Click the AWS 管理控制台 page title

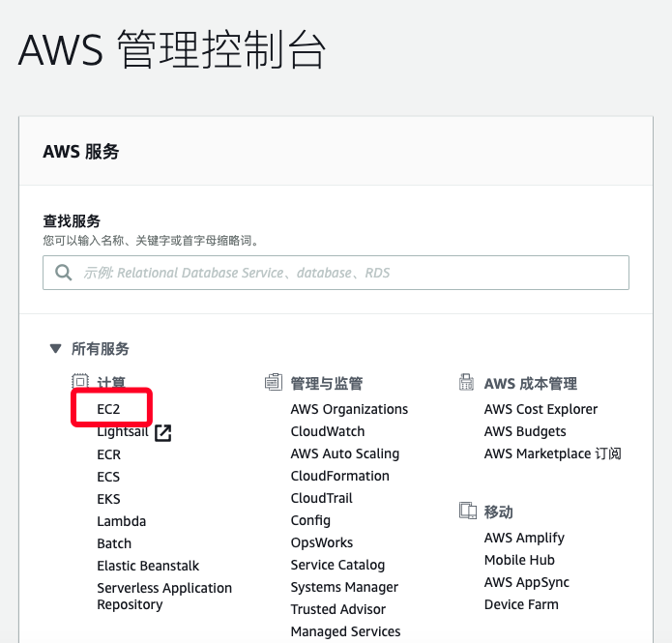pos(172,49)
